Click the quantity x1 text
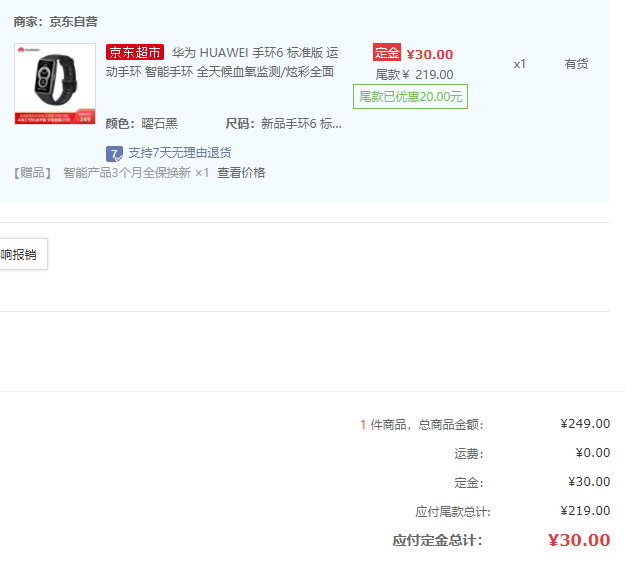Viewport: 625px width, 567px height. coord(519,64)
